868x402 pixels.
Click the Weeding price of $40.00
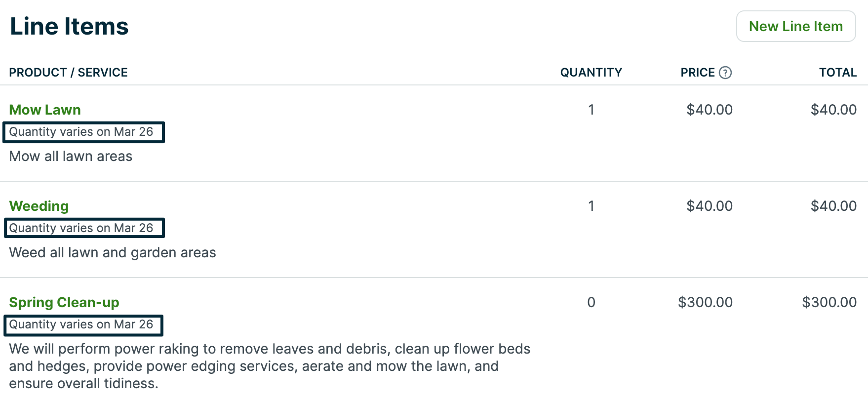(x=709, y=206)
